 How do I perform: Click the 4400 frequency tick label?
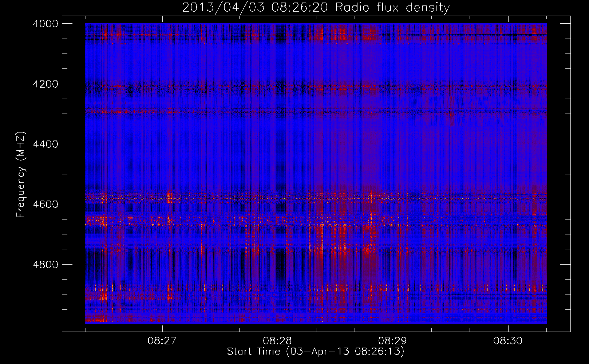point(46,144)
